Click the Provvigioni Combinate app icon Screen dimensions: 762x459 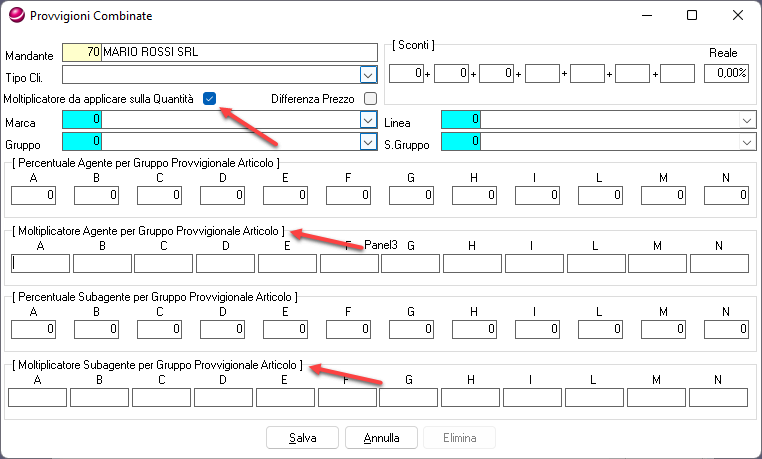click(15, 17)
